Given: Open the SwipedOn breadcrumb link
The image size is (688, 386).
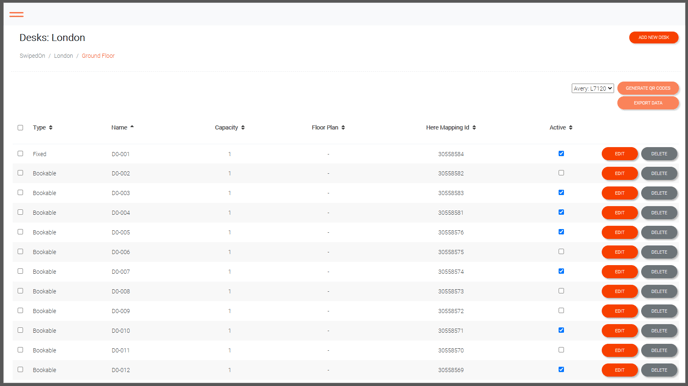Looking at the screenshot, I should point(32,56).
